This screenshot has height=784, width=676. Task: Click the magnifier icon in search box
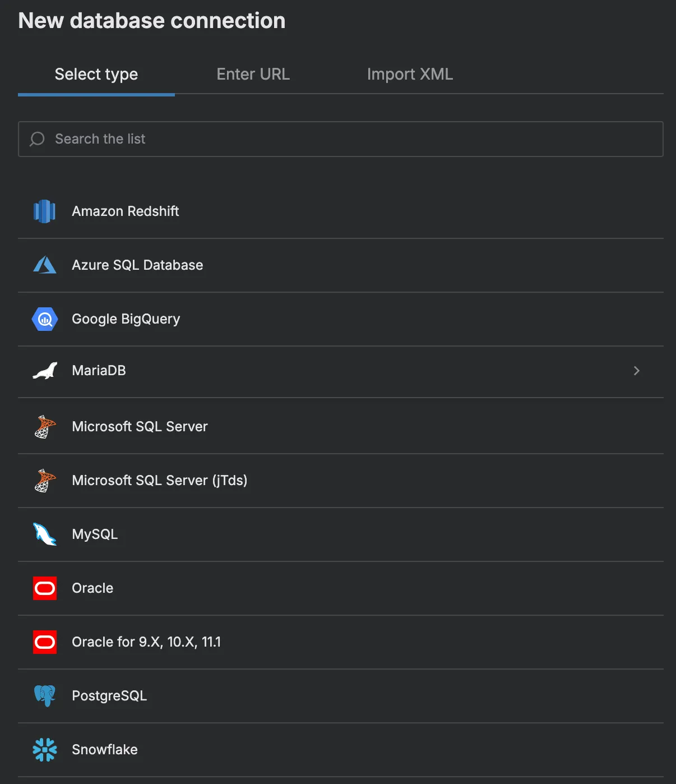[37, 139]
